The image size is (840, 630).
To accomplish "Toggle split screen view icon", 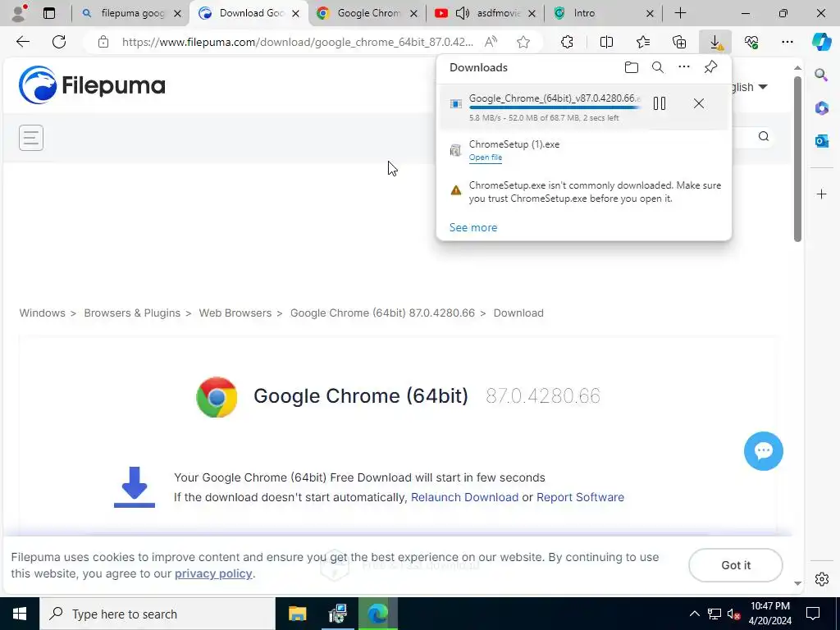I will pyautogui.click(x=606, y=42).
